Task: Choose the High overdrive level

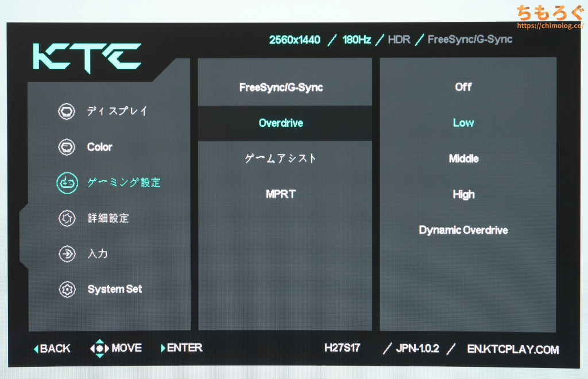Action: 463,195
